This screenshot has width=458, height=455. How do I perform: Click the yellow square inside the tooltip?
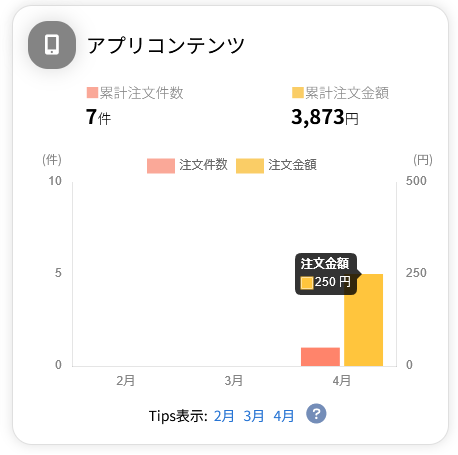307,283
